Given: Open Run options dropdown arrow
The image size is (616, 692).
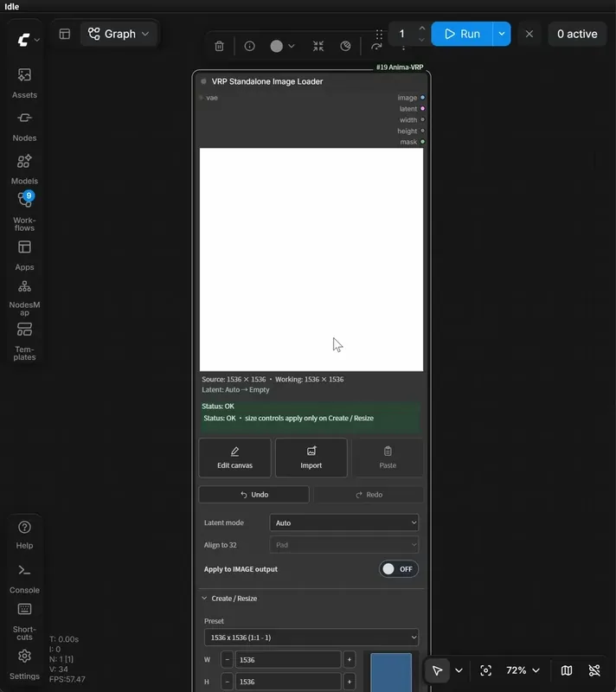Looking at the screenshot, I should 502,34.
